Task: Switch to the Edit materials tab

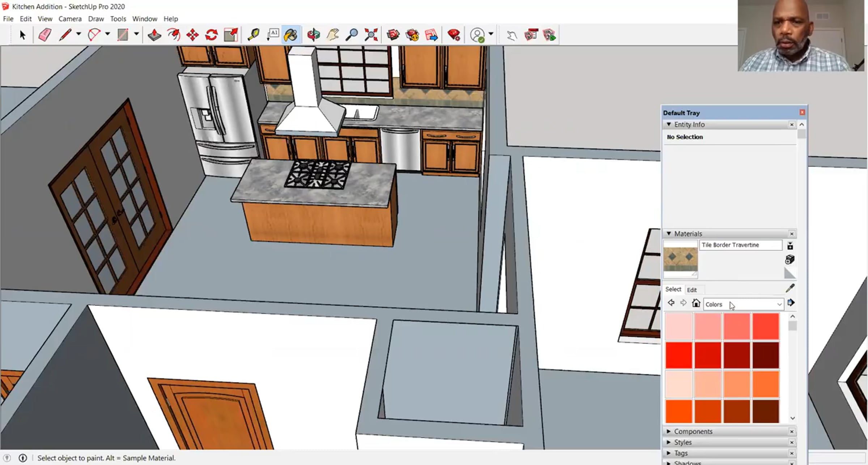Action: (692, 290)
